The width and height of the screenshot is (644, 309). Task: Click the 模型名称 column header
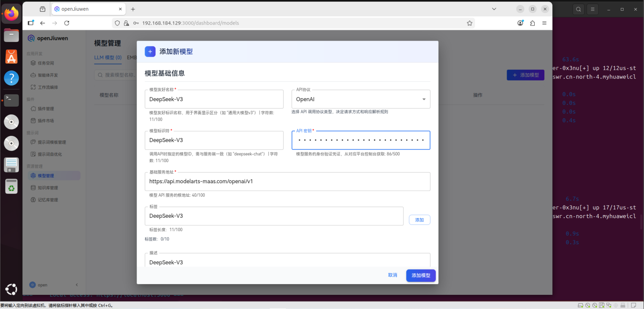pyautogui.click(x=109, y=95)
